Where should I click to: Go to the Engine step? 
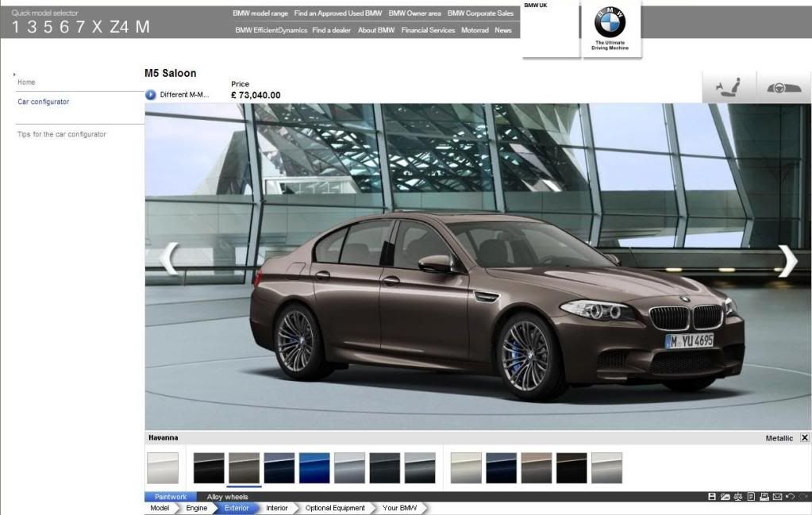(196, 509)
